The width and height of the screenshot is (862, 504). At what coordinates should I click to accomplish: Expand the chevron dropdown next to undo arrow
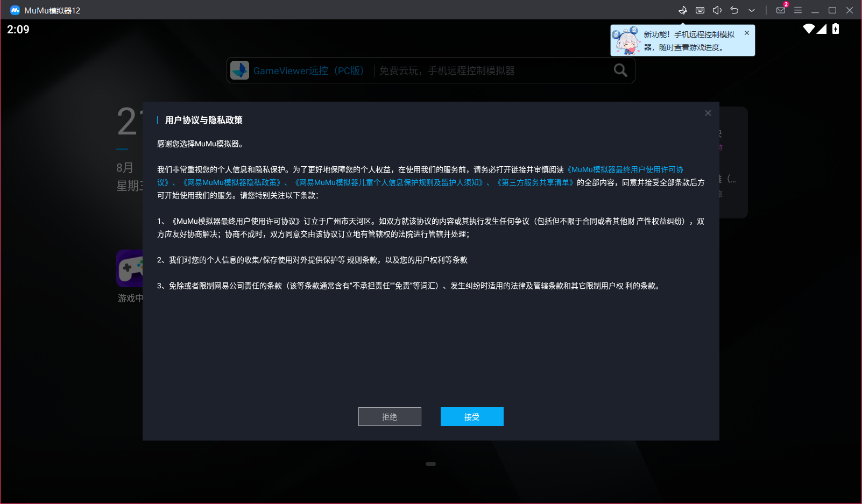pos(752,10)
